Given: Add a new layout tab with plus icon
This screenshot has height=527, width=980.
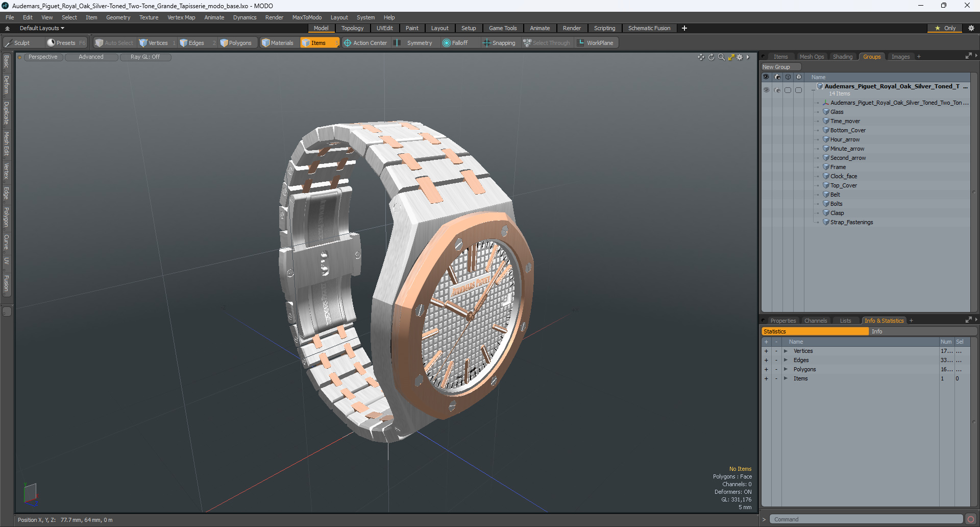Looking at the screenshot, I should (684, 28).
